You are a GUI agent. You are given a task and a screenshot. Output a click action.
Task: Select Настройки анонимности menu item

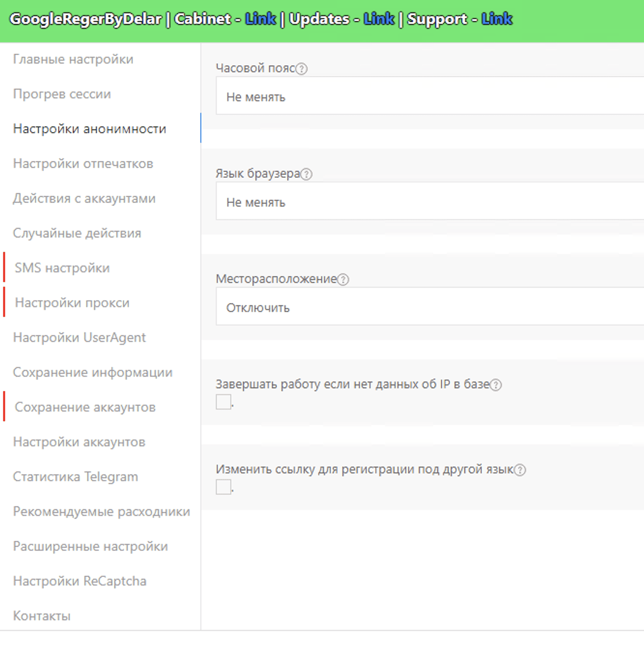click(x=89, y=129)
